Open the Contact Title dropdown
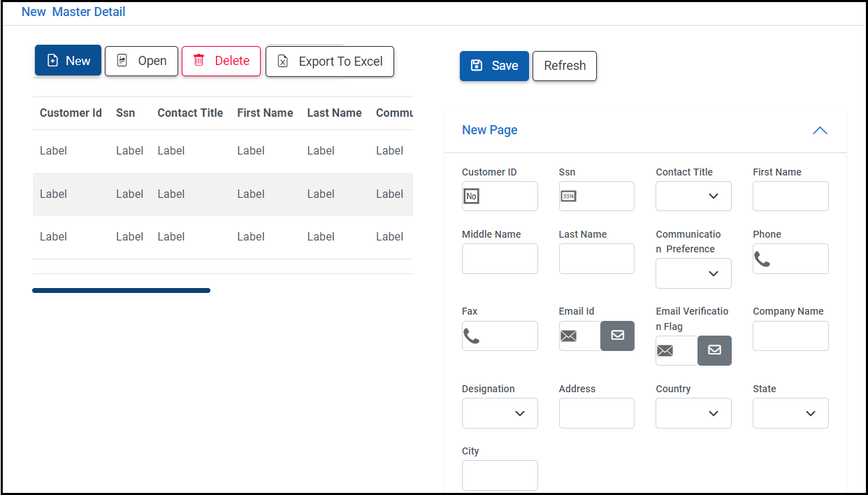Viewport: 868px width, 495px height. point(693,196)
